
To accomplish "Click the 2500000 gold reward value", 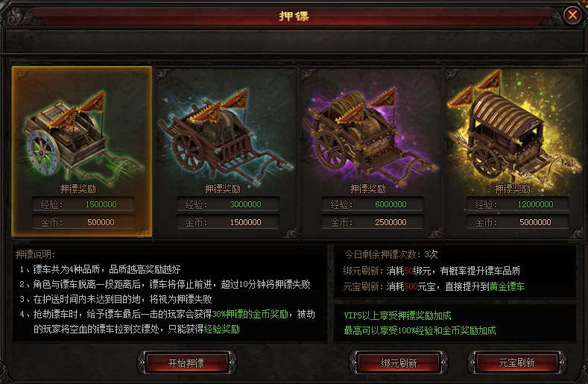I will coord(391,222).
